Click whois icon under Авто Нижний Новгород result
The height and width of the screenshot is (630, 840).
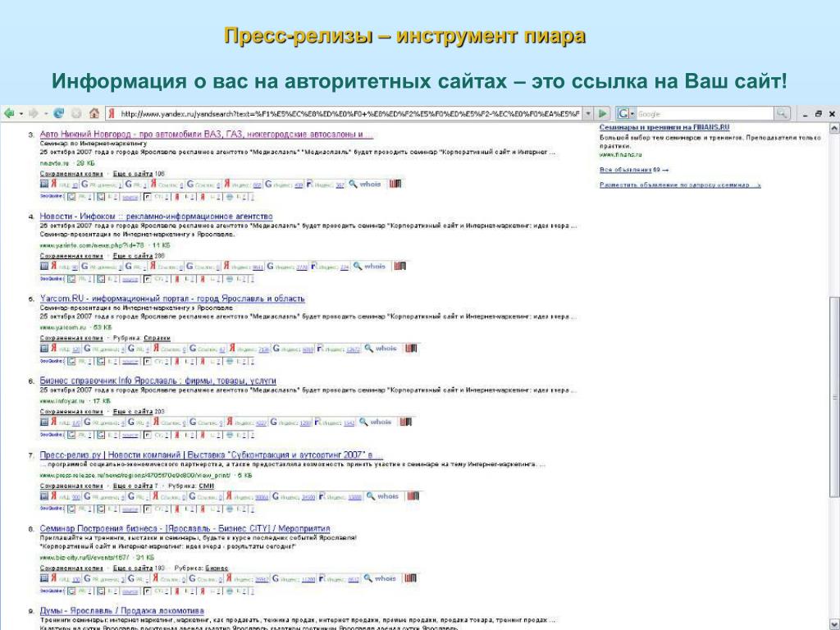(x=365, y=184)
